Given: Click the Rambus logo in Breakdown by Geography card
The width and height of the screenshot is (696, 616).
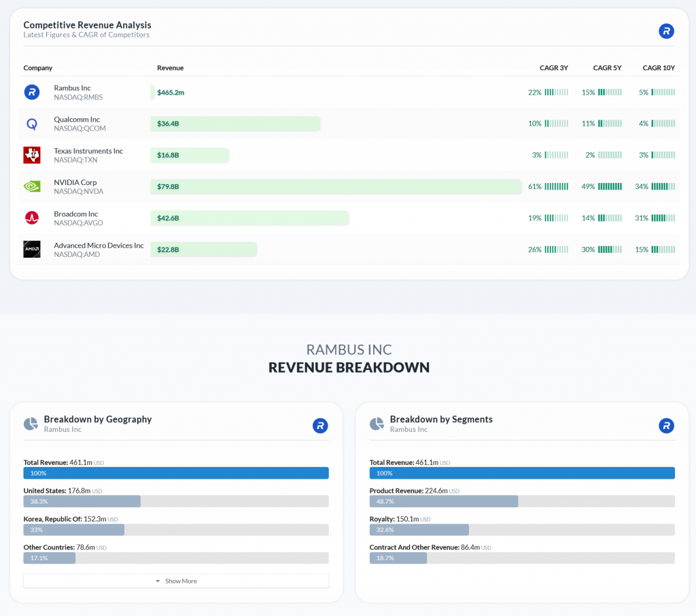Looking at the screenshot, I should (320, 426).
